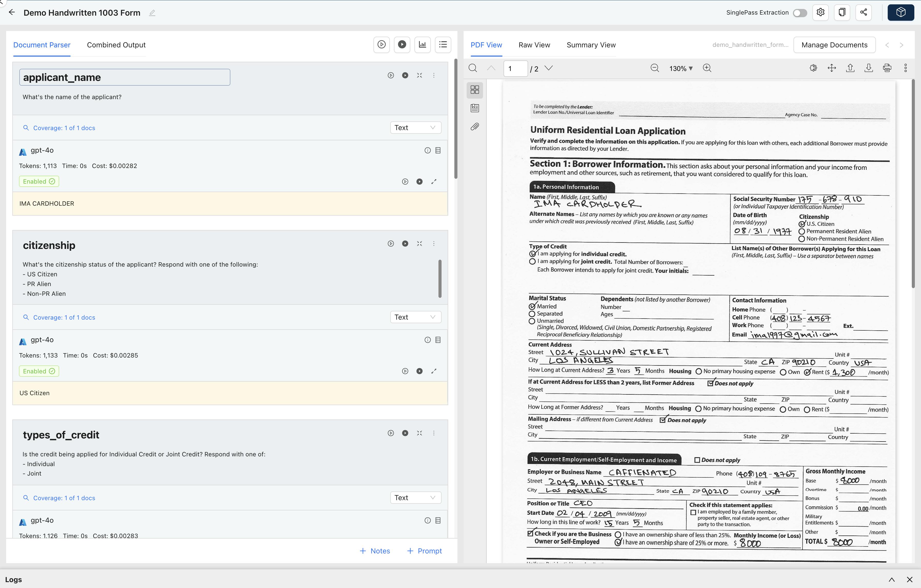Switch to the Summary View tab

591,45
